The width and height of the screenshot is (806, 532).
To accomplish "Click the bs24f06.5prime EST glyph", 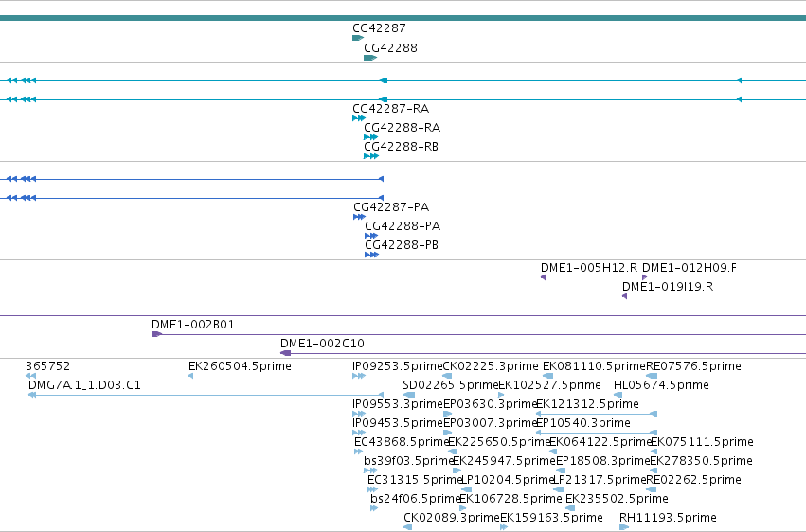I will tap(374, 508).
